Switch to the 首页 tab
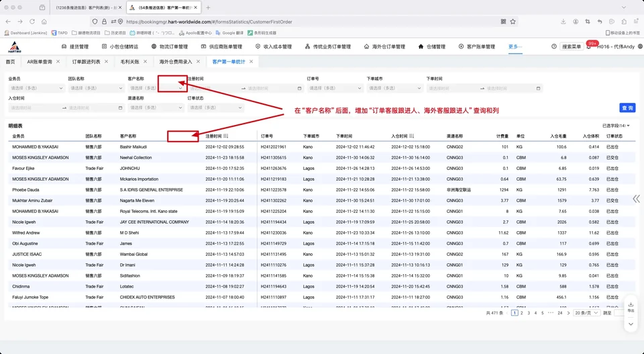Viewport: 644px width, 354px height. 10,62
